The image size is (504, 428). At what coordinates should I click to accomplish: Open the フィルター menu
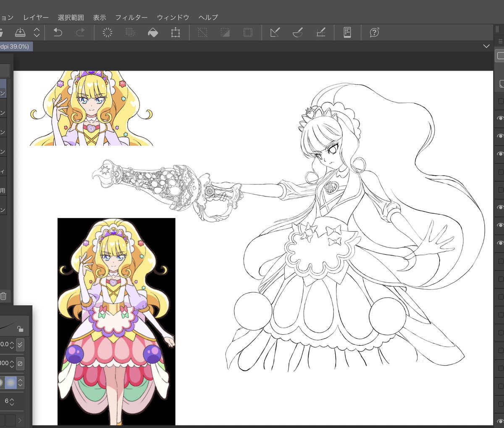[131, 17]
